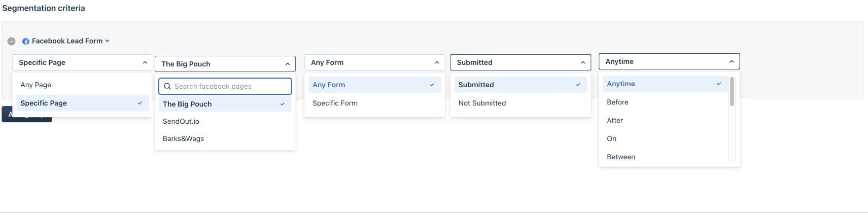868x213 pixels.
Task: Collapse the Anytime dropdown
Action: pyautogui.click(x=669, y=61)
